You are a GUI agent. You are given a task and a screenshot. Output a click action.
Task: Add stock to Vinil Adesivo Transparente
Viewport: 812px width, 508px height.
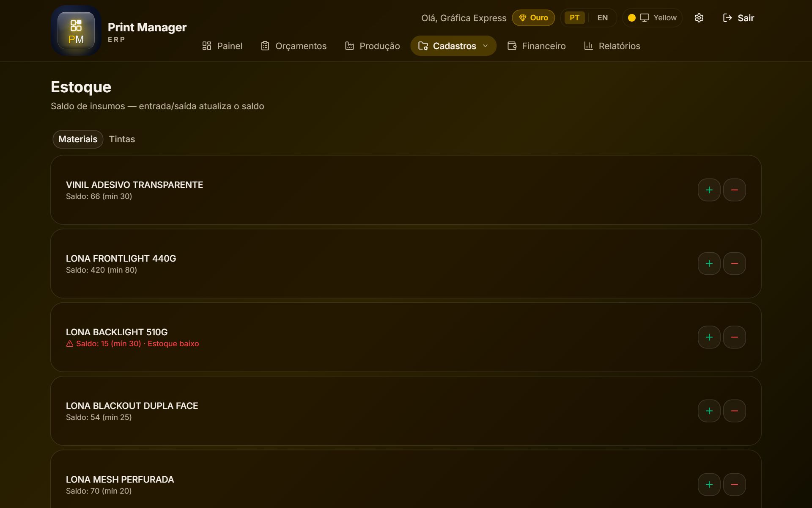709,190
